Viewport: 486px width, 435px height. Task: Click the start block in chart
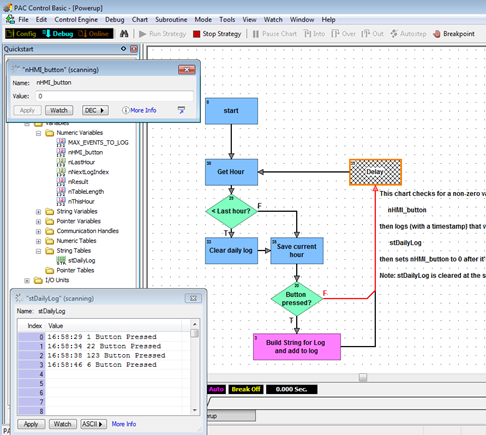pyautogui.click(x=231, y=111)
